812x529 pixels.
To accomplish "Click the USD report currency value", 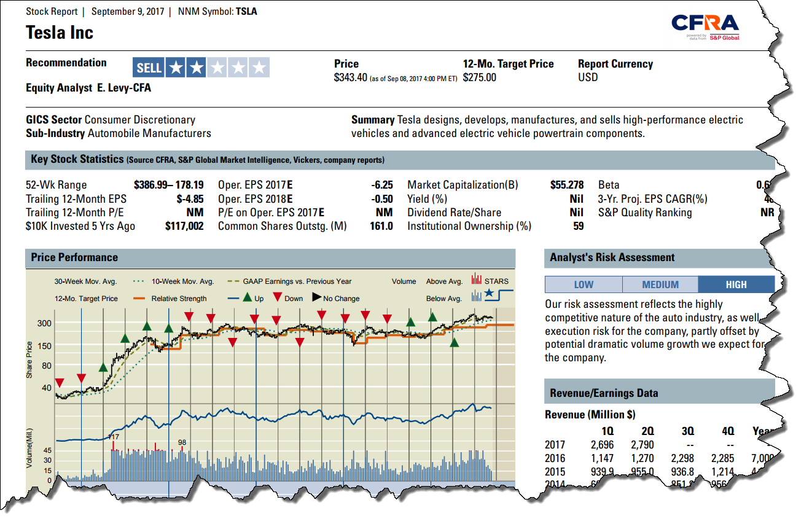I will 588,78.
